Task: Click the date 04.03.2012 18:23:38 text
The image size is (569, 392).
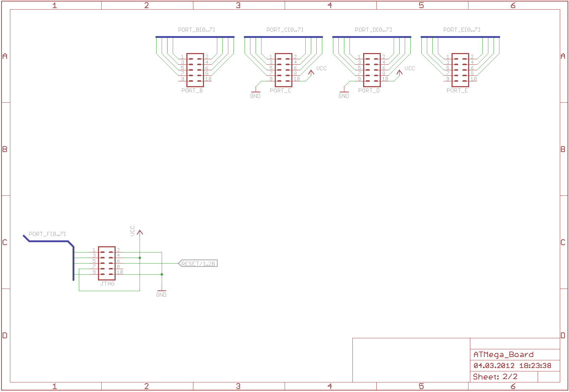Action: point(512,366)
